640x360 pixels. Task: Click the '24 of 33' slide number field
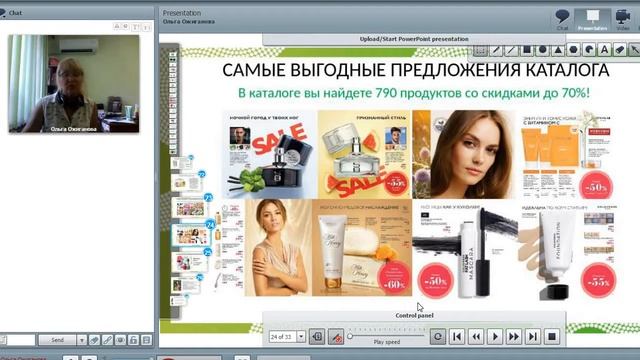(282, 337)
